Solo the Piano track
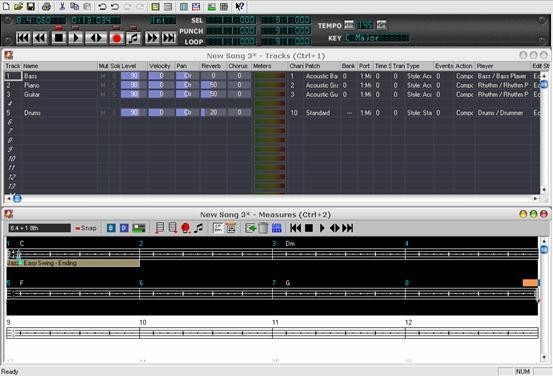The image size is (553, 376). coord(114,85)
